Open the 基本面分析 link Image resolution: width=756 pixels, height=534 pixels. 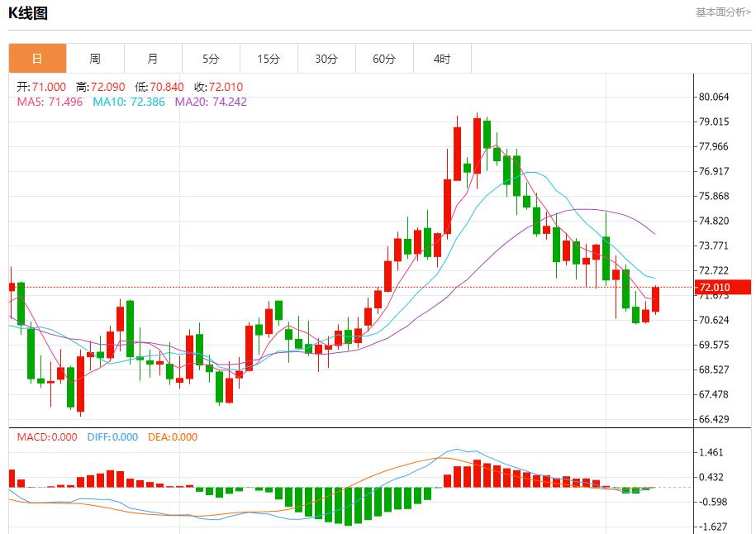(723, 12)
